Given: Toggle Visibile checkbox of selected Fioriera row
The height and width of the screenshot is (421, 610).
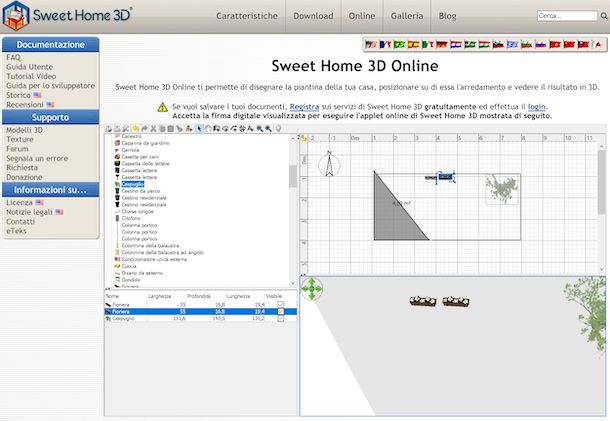Looking at the screenshot, I should coord(280,311).
